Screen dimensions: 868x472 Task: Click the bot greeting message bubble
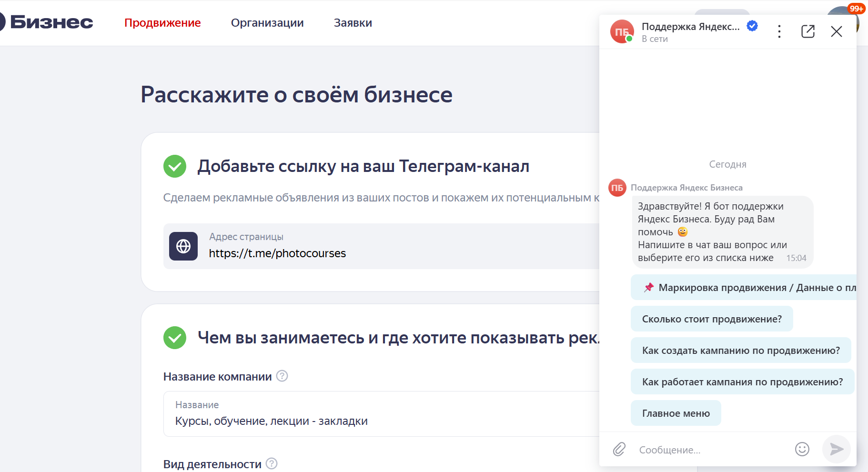point(723,232)
